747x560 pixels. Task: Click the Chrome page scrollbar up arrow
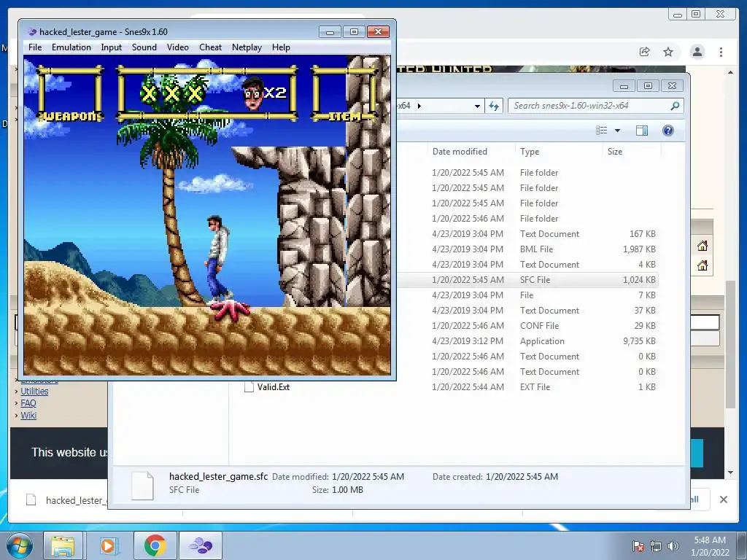[x=730, y=72]
